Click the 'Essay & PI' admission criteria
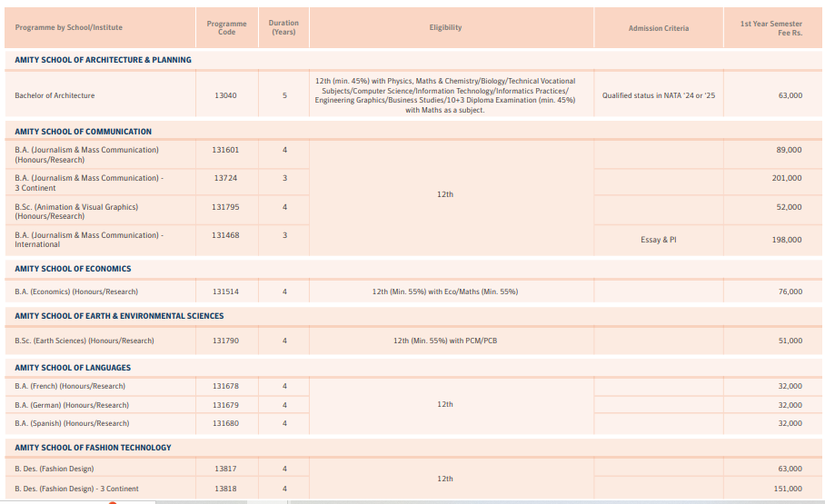825x504 pixels. 658,240
